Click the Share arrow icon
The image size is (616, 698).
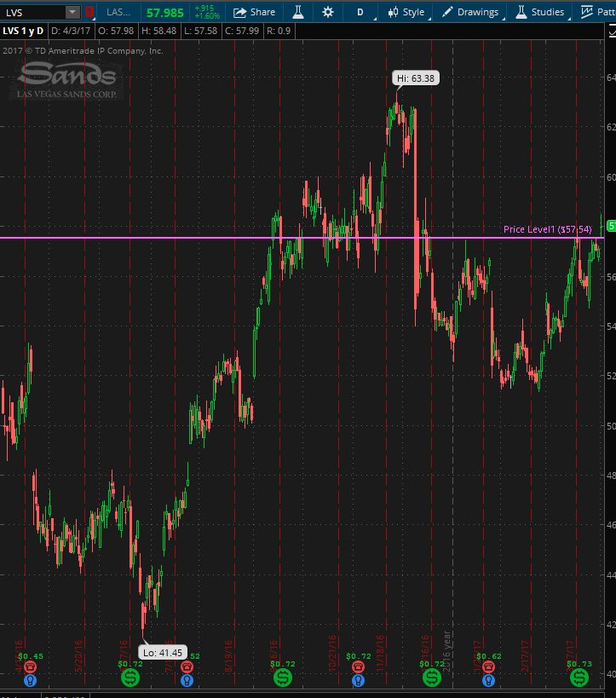239,13
